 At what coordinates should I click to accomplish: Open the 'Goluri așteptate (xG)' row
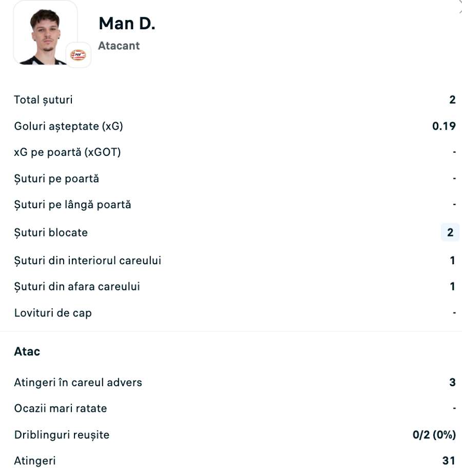(231, 126)
